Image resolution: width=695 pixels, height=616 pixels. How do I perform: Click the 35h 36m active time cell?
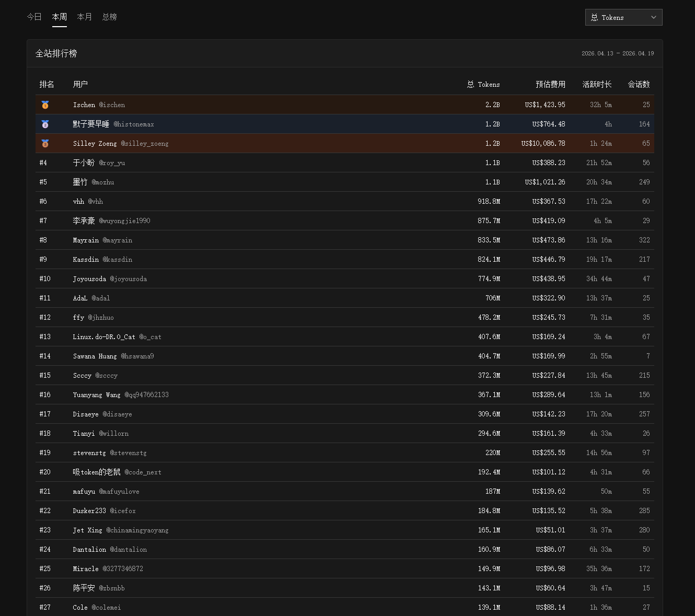pos(599,569)
